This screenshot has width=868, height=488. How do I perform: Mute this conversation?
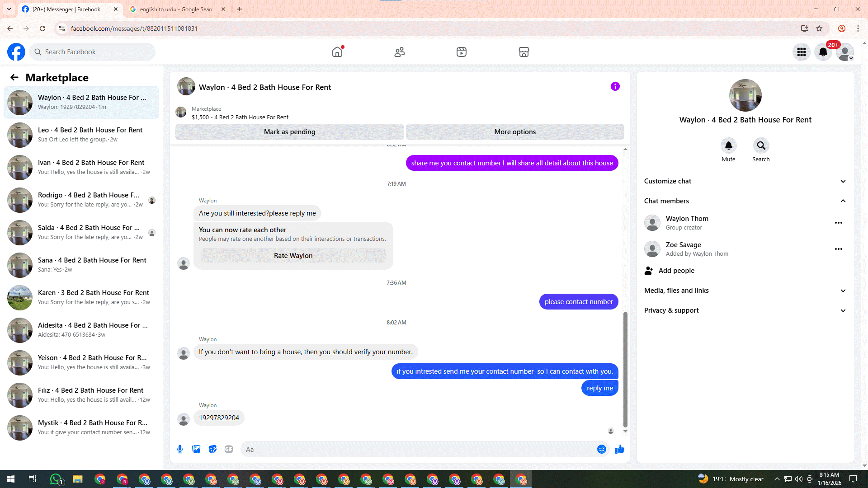pos(728,146)
